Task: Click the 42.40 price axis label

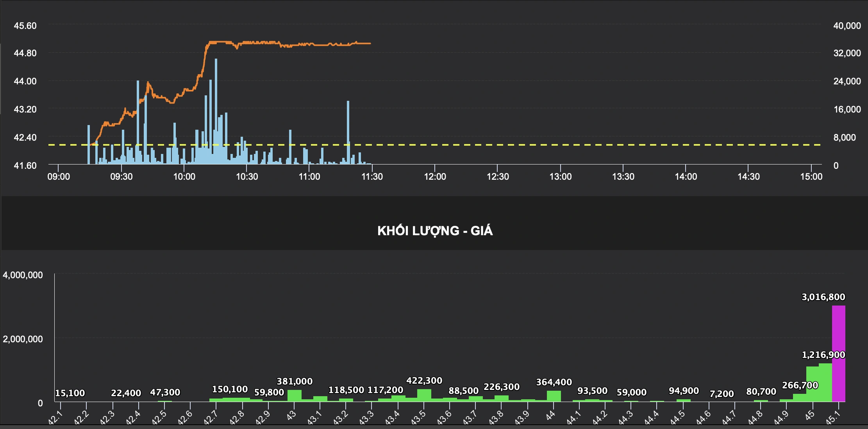Action: (25, 138)
